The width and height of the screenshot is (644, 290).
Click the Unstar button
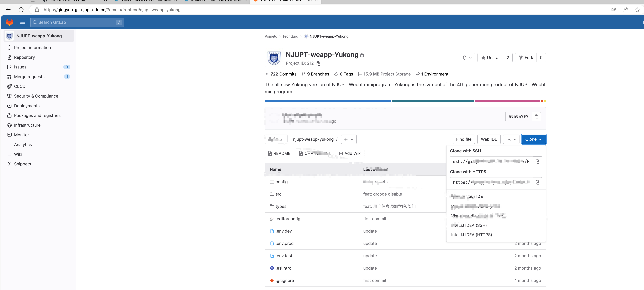click(x=490, y=58)
